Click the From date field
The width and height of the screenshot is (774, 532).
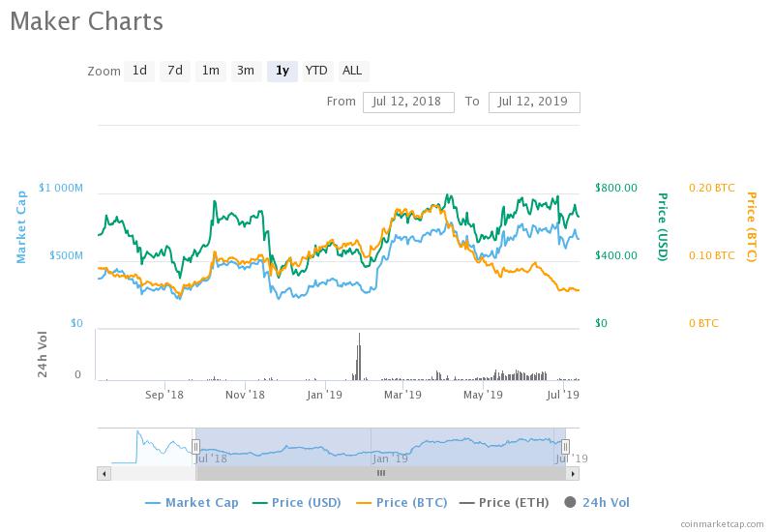(408, 102)
